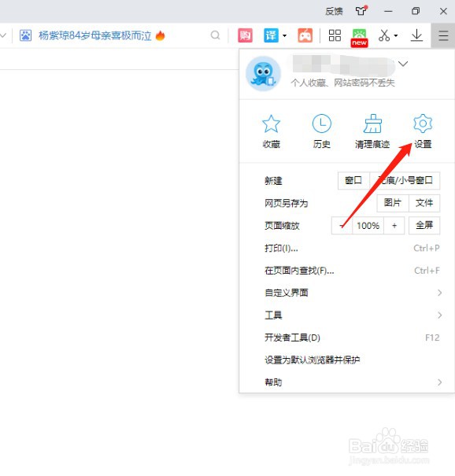Expand the account chevron next to username
The width and height of the screenshot is (455, 476).
(x=403, y=64)
